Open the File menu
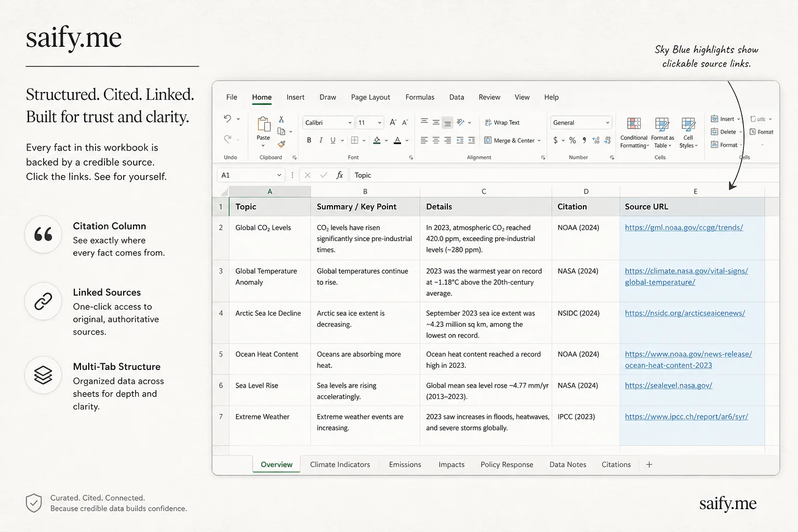The height and width of the screenshot is (532, 798). [232, 97]
